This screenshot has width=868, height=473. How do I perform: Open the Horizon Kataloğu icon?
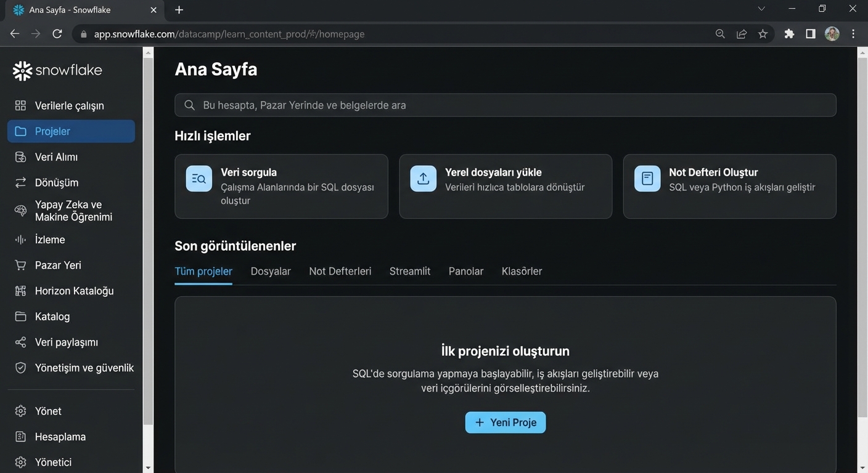[x=20, y=291]
